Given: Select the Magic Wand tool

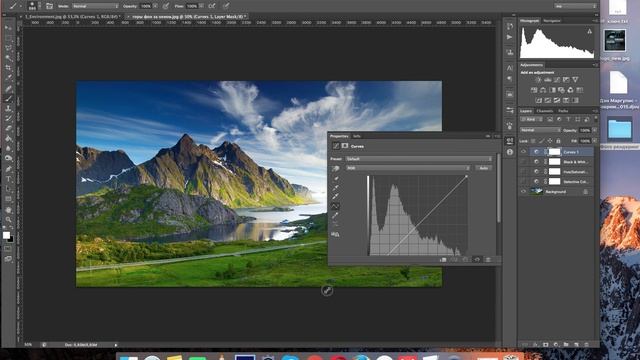Looking at the screenshot, I should [x=8, y=58].
